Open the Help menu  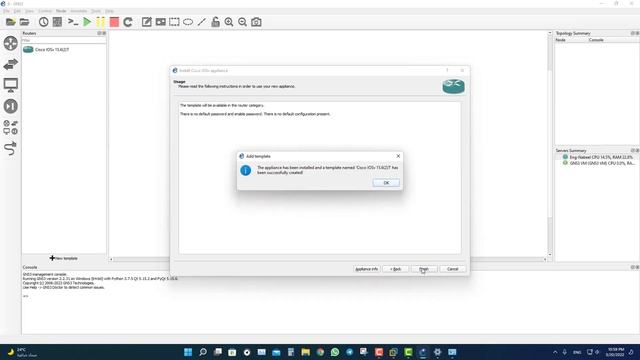pos(109,11)
